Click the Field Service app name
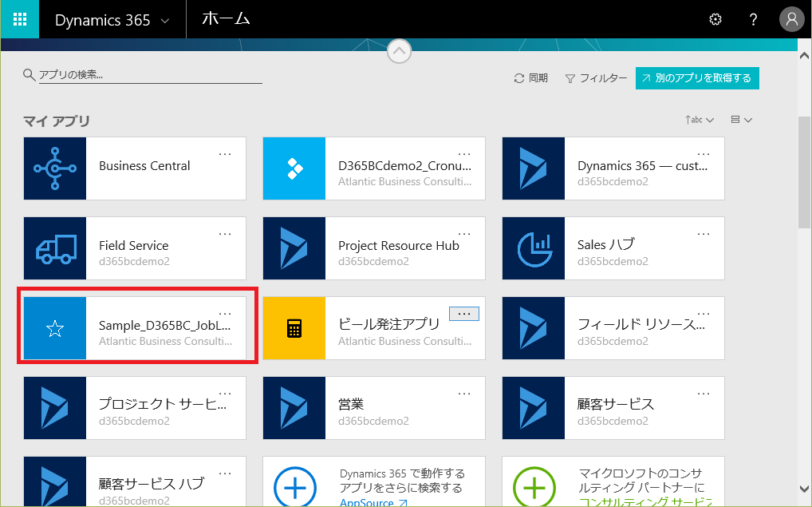 point(134,246)
